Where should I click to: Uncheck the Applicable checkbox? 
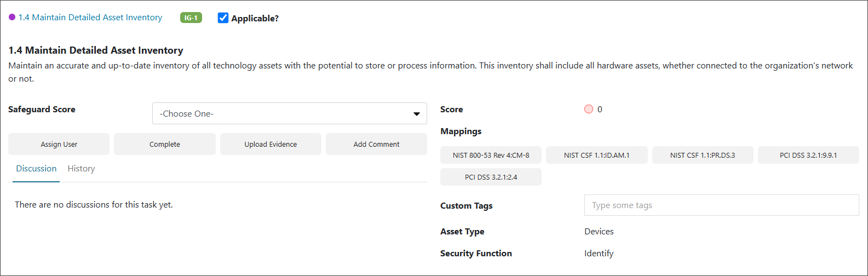coord(223,18)
